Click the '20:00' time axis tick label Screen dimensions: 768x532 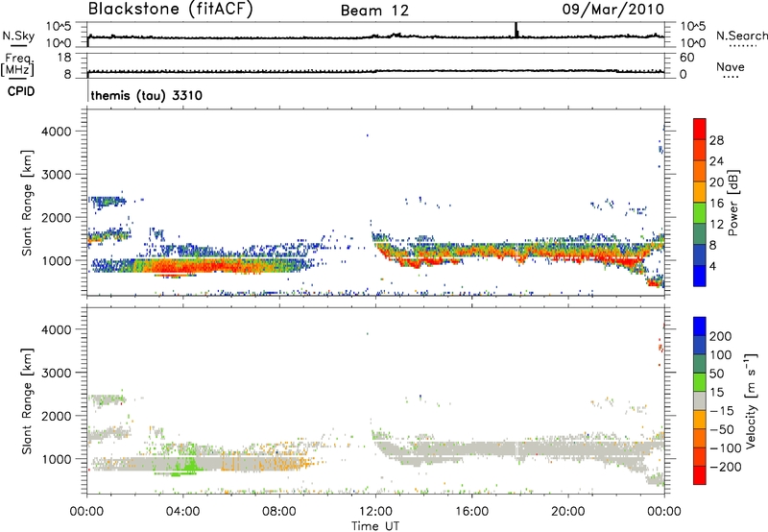(567, 512)
